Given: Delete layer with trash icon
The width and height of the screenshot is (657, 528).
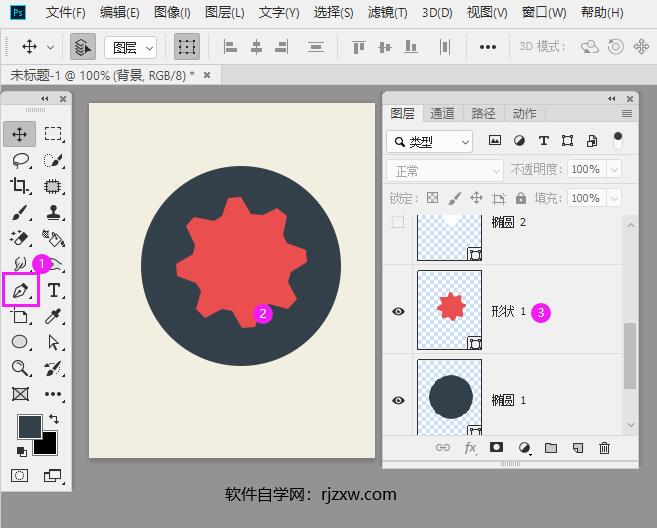Looking at the screenshot, I should 604,448.
